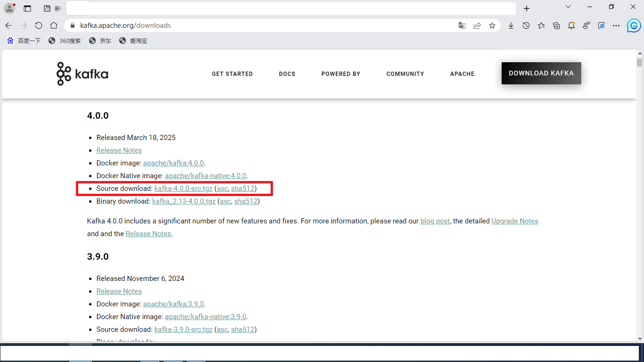Open the Collections icon
Image resolution: width=644 pixels, height=362 pixels.
(x=556, y=25)
